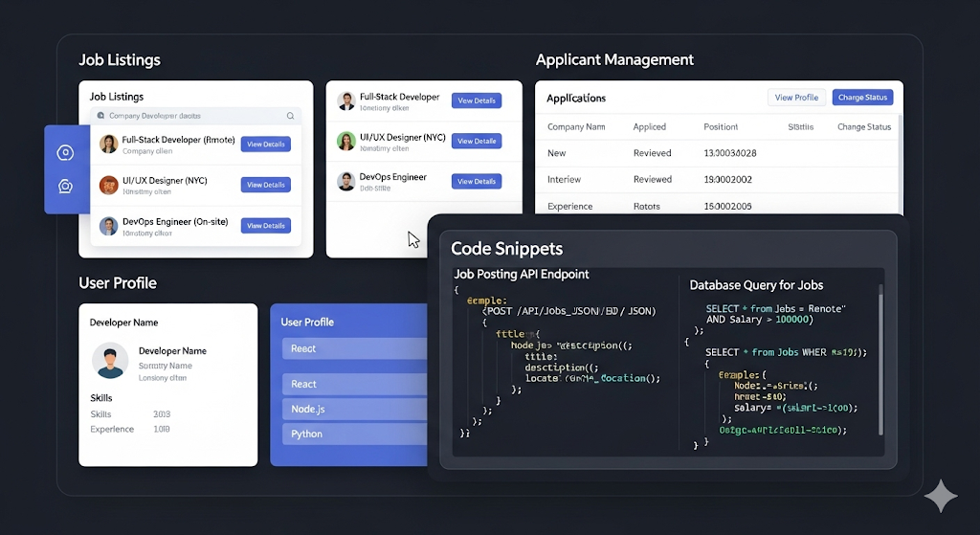This screenshot has width=980, height=535.
Task: Select the Node.js skill item
Action: (x=354, y=409)
